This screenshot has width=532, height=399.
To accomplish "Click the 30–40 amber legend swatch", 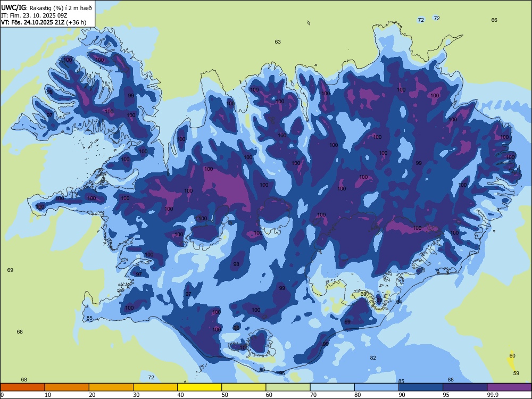I will click(155, 387).
